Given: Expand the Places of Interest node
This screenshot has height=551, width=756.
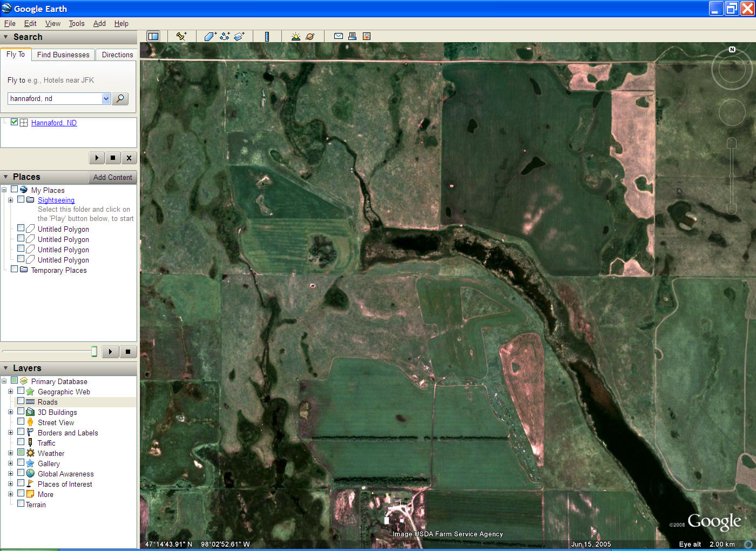Looking at the screenshot, I should 10,483.
